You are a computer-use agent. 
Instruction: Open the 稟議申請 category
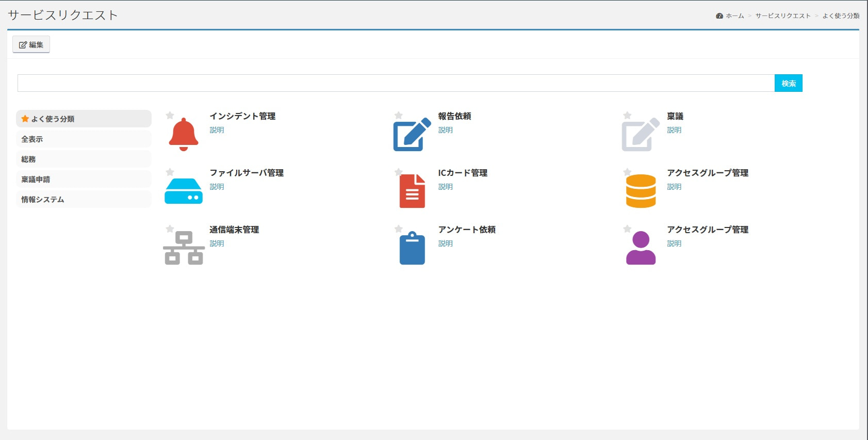click(x=84, y=179)
